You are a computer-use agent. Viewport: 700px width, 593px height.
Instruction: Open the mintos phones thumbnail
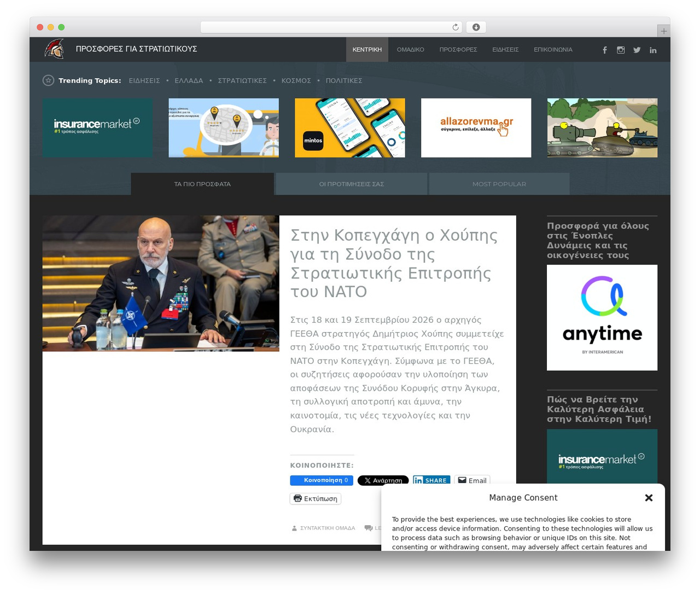[x=350, y=128]
